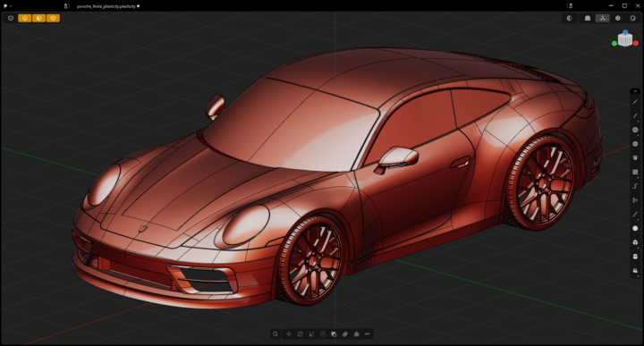Select the Sphere tool in the right toolbar
The width and height of the screenshot is (644, 346).
tap(635, 228)
